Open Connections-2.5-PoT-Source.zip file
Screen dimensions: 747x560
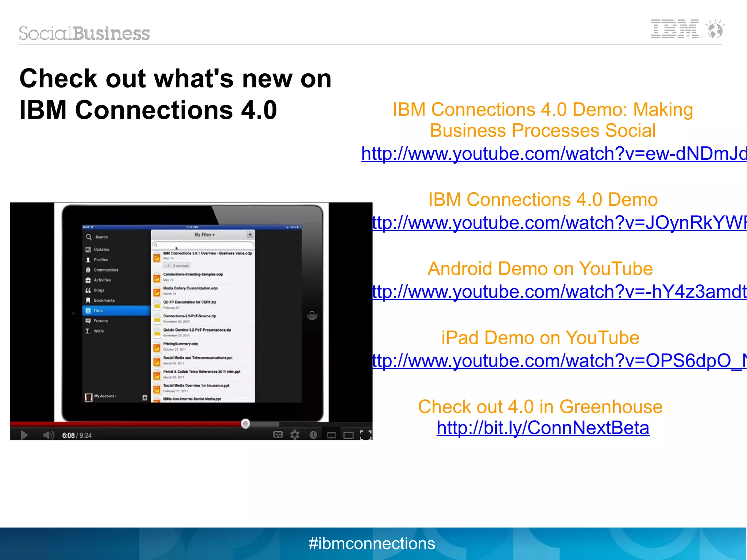(x=203, y=319)
